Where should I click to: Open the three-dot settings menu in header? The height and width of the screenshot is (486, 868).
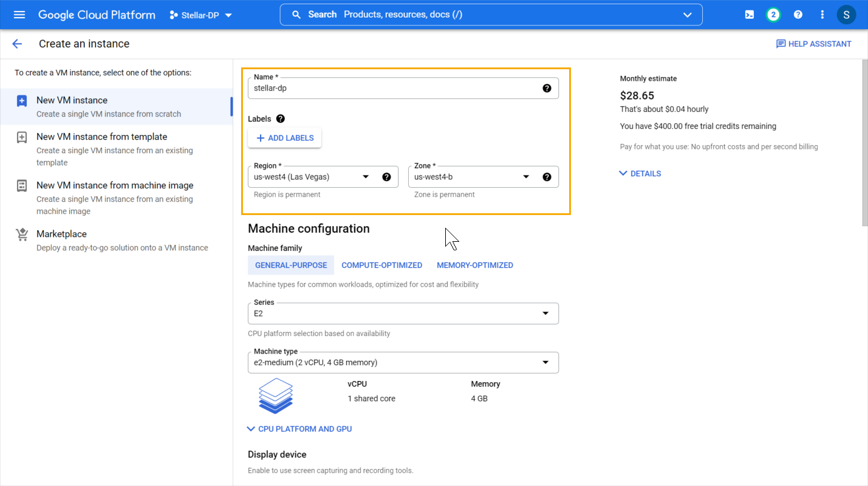[822, 15]
